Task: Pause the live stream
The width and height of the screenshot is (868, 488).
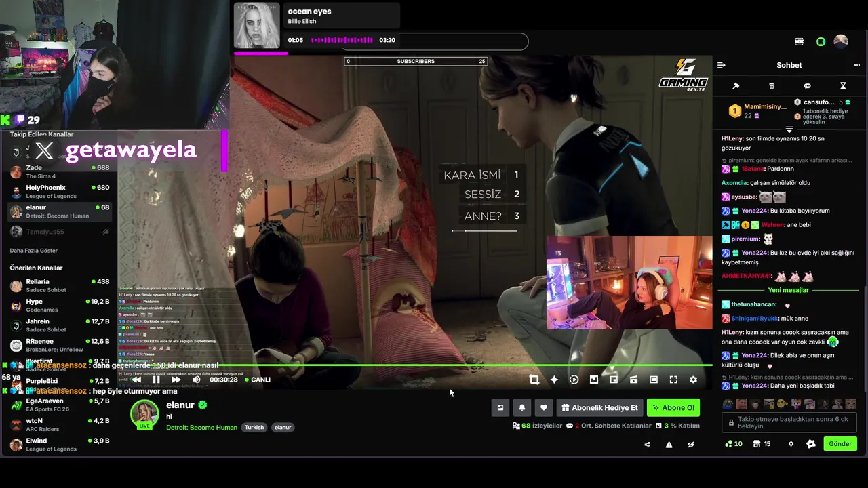Action: [x=156, y=380]
